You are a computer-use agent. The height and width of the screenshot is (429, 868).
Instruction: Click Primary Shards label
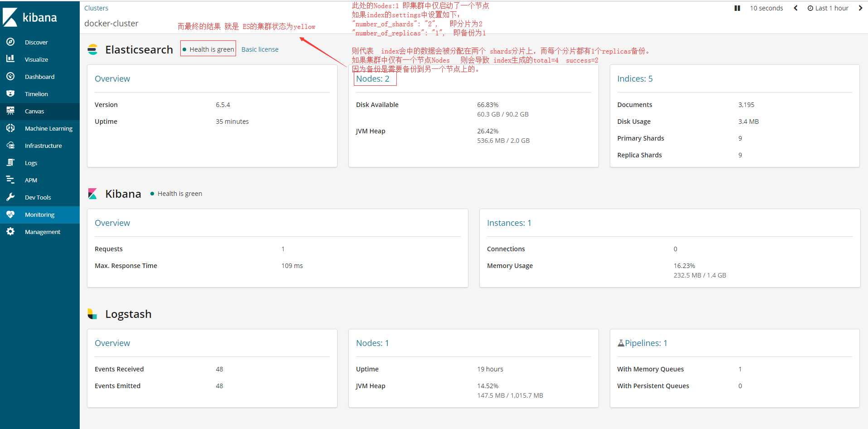(x=640, y=138)
